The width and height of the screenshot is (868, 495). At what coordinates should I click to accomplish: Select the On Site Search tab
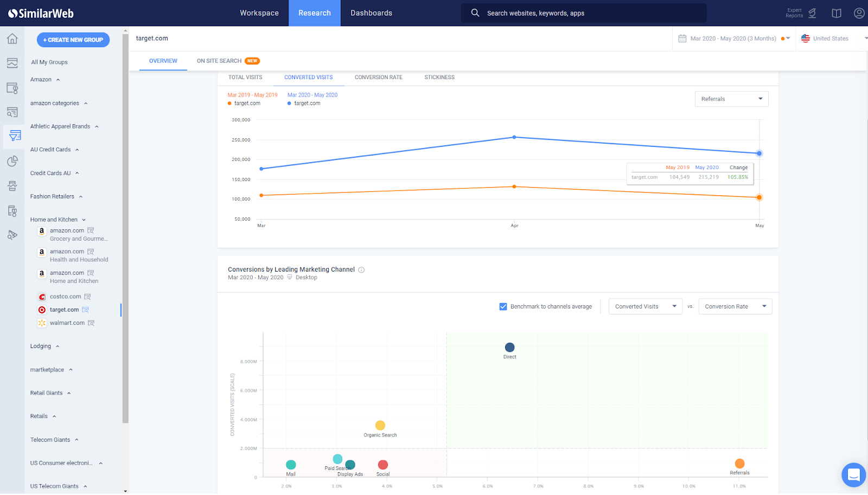(228, 61)
